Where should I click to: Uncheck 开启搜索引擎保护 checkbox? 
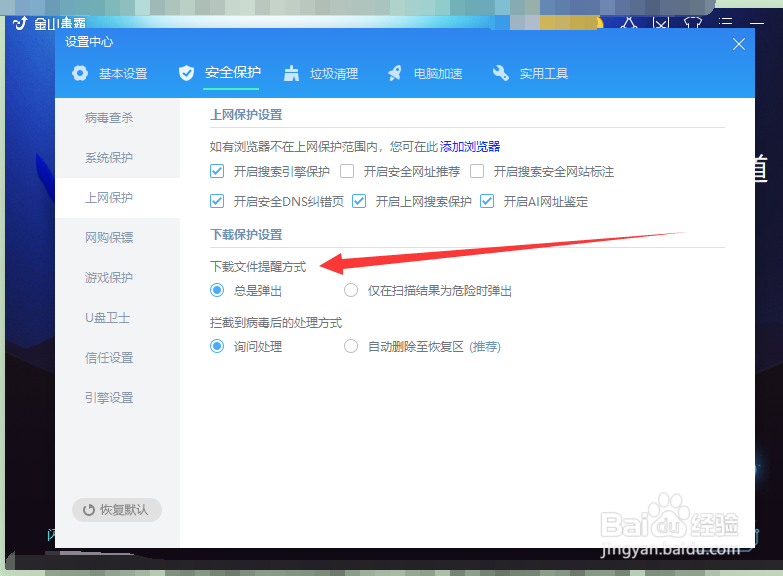(x=217, y=171)
